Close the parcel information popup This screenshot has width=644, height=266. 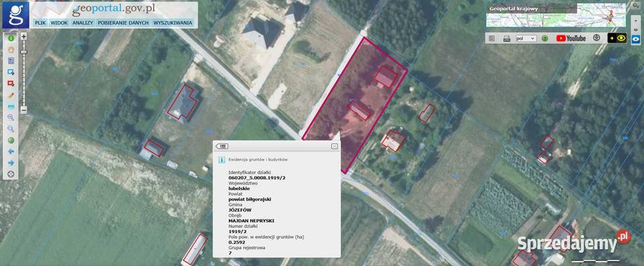tap(334, 146)
